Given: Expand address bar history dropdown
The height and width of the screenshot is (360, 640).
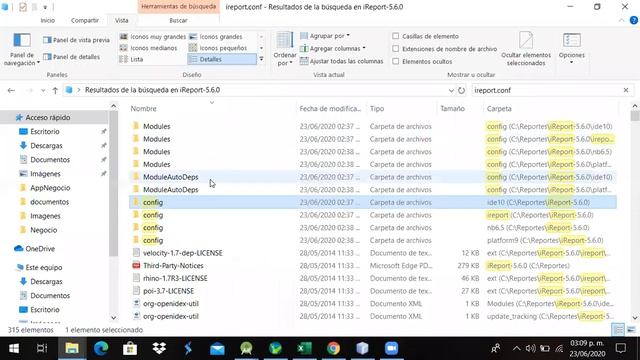Looking at the screenshot, I should pyautogui.click(x=451, y=90).
